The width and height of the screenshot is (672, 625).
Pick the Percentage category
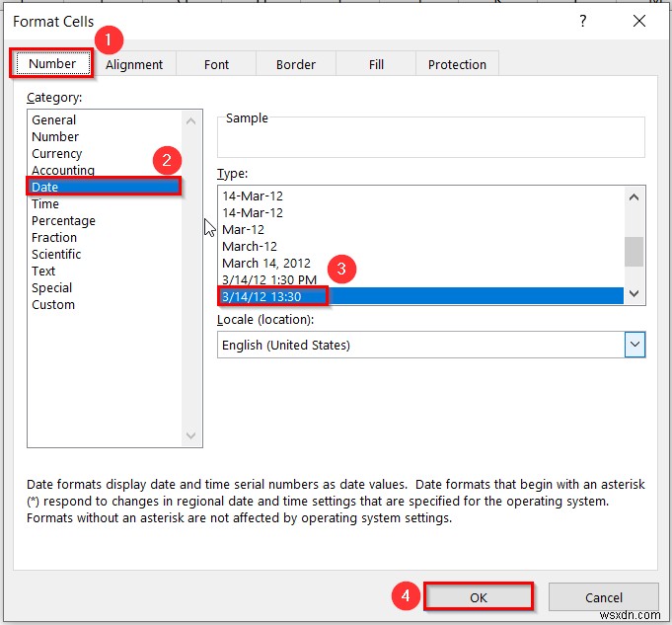(105, 220)
